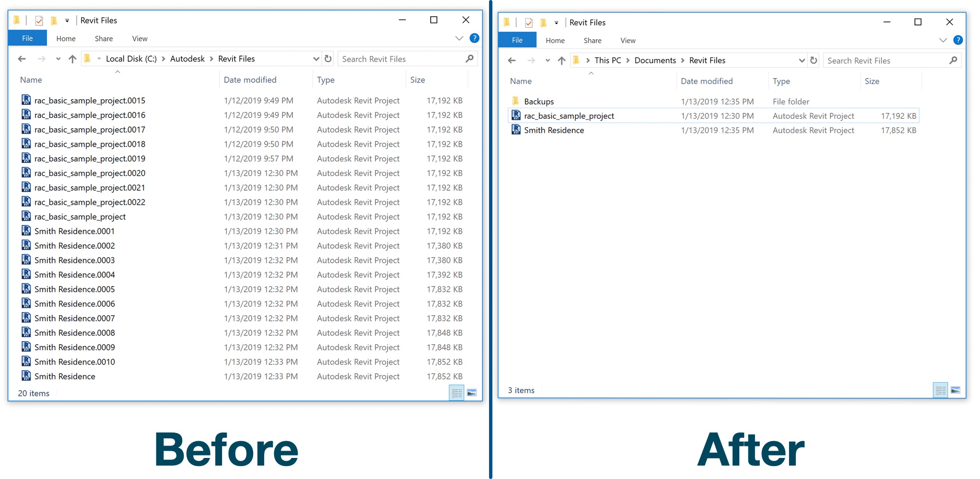Click the Revit icon for Smith Residence in After window
Screen dimensions: 980x479
click(x=516, y=130)
